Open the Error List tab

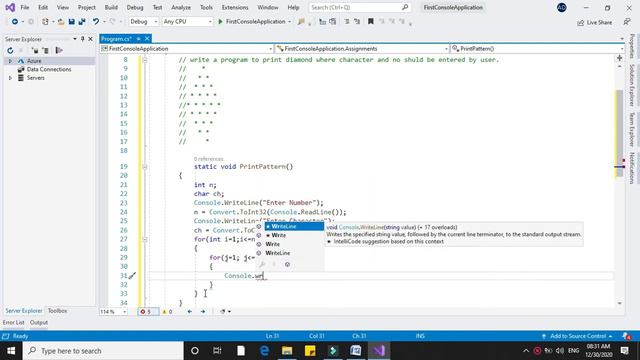click(13, 322)
